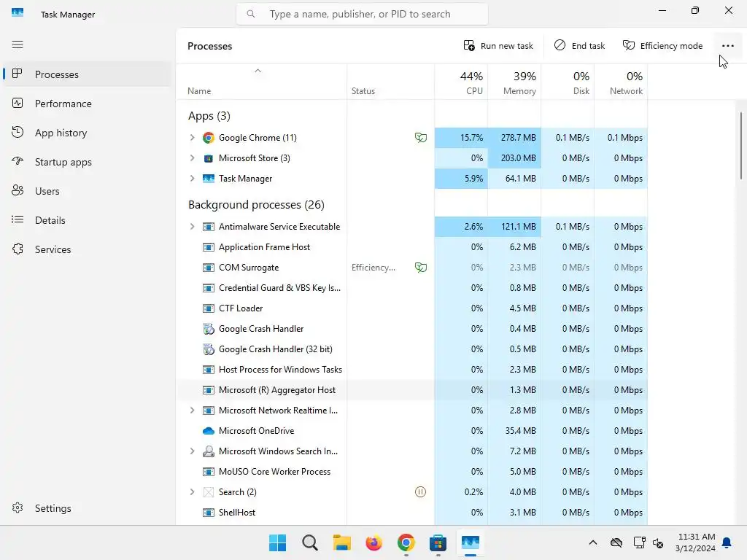The width and height of the screenshot is (747, 560).
Task: Open the Services page
Action: pyautogui.click(x=88, y=249)
